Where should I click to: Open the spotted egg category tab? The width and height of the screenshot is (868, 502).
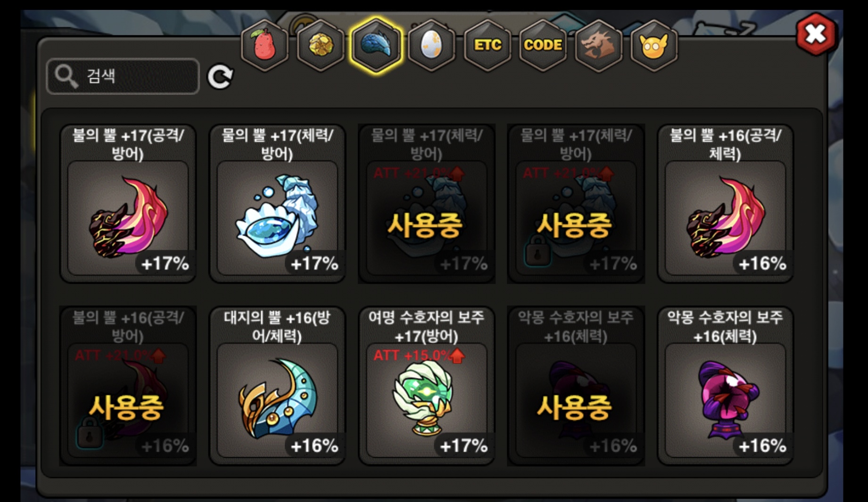[431, 45]
